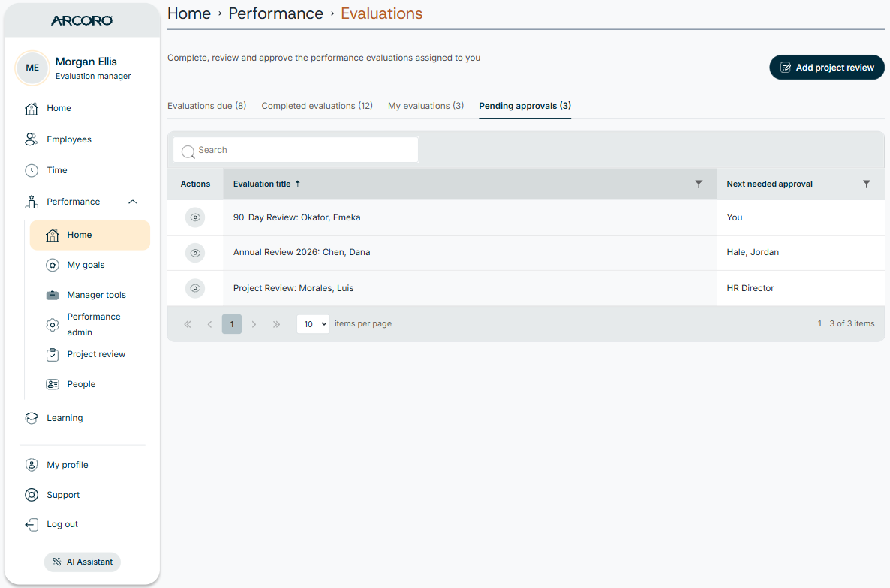
Task: Switch to My evaluations tab
Action: pos(425,106)
